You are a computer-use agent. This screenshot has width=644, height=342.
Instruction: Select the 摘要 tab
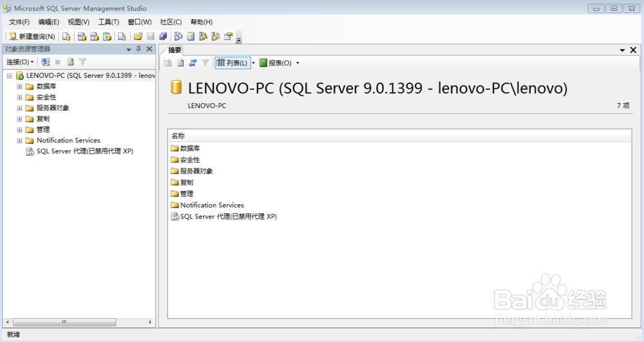(x=175, y=50)
